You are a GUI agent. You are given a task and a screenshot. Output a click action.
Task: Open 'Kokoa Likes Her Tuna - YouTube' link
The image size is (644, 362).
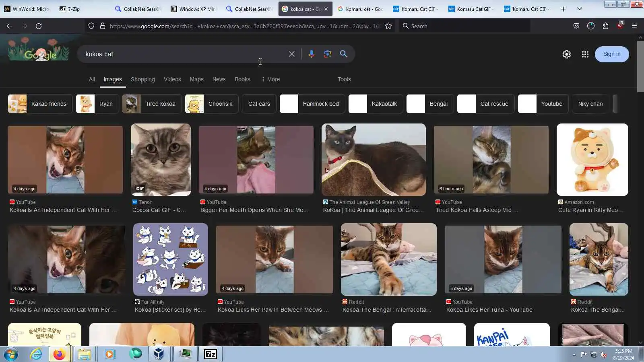(489, 310)
